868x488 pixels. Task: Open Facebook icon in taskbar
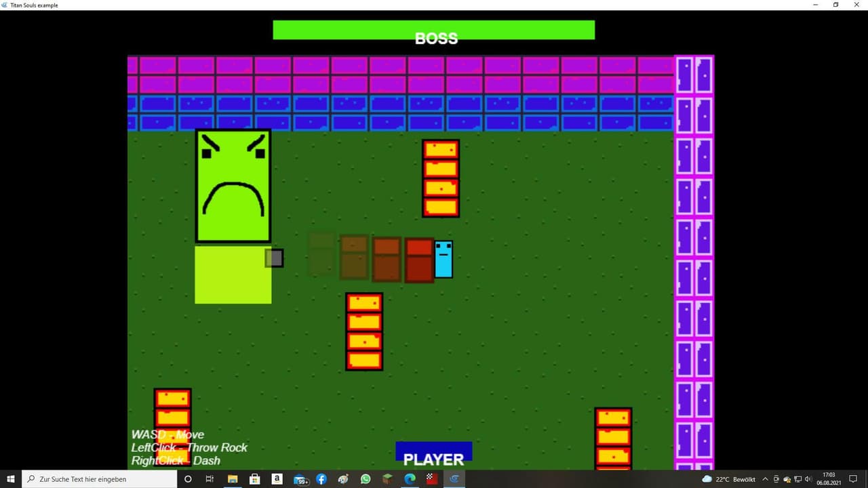click(x=321, y=479)
